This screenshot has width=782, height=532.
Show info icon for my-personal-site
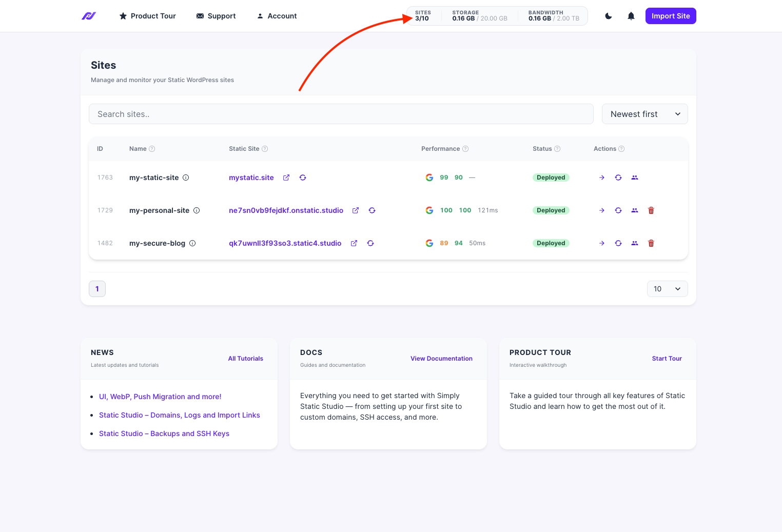pos(197,210)
